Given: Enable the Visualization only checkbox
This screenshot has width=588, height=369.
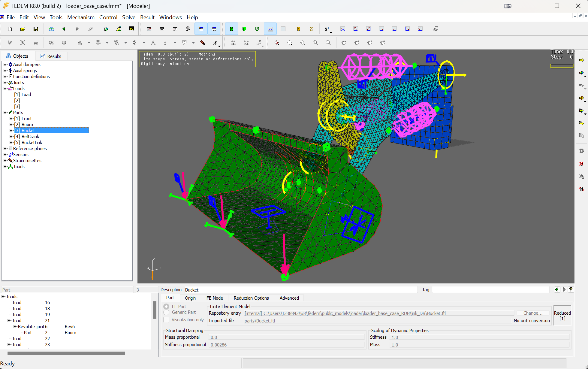Looking at the screenshot, I should click(x=166, y=320).
